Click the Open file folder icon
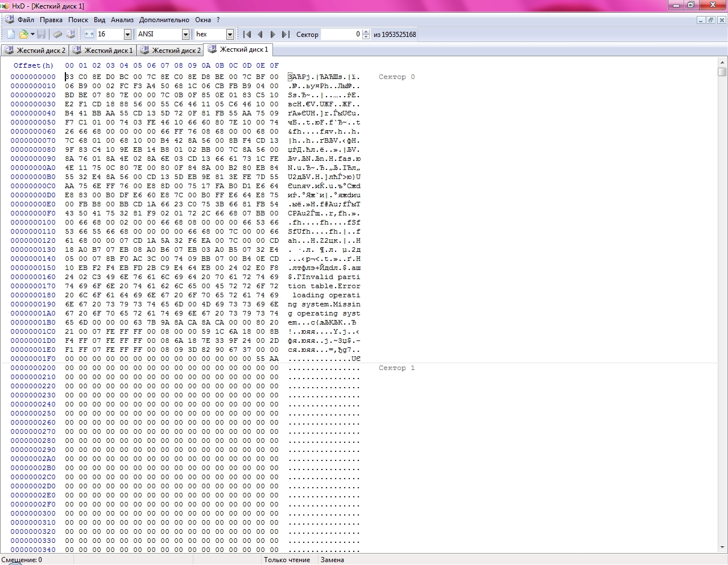Screen dimensions: 728x565 (24, 35)
